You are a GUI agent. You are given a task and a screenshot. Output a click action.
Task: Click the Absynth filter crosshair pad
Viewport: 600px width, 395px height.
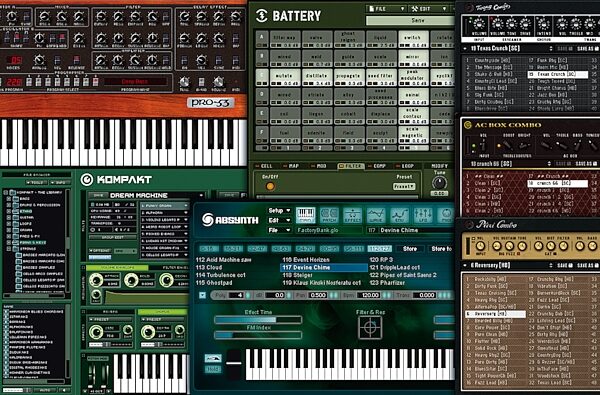click(x=370, y=328)
